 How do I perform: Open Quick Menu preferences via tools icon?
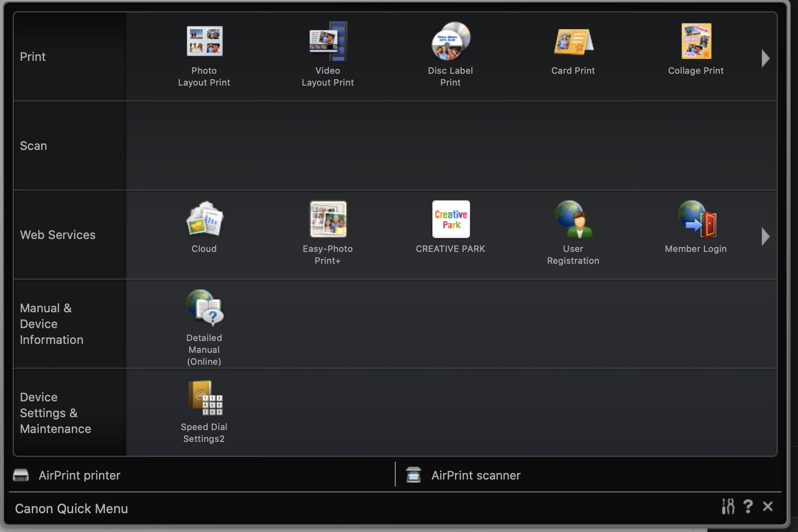[x=728, y=506]
